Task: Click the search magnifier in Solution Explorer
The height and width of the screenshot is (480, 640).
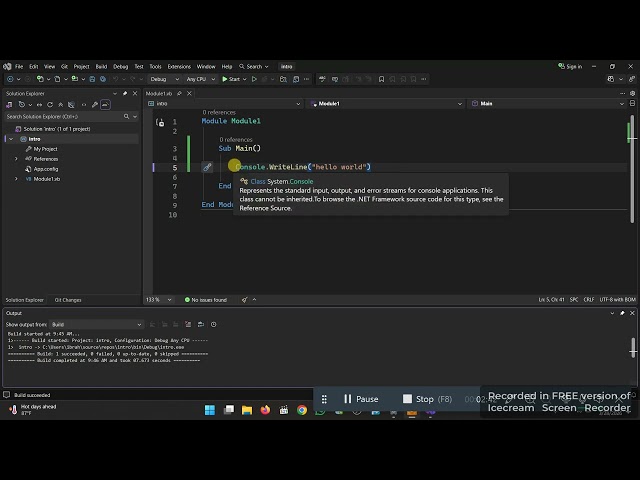Action: click(127, 117)
